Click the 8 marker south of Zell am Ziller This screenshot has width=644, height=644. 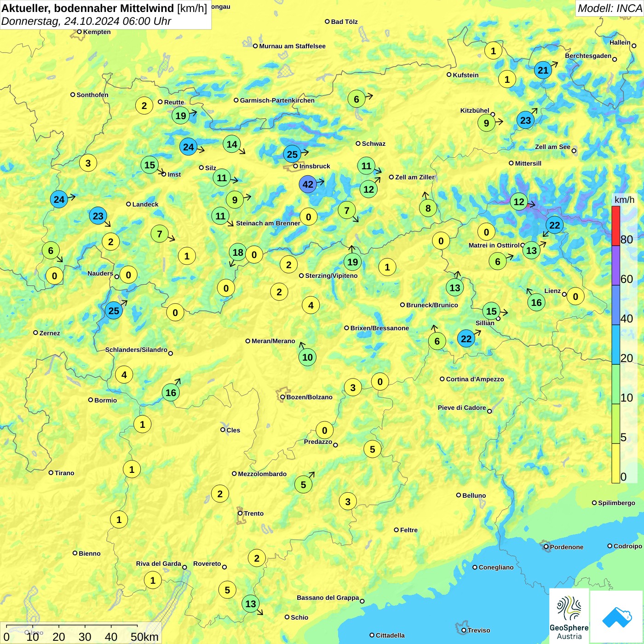coord(428,208)
